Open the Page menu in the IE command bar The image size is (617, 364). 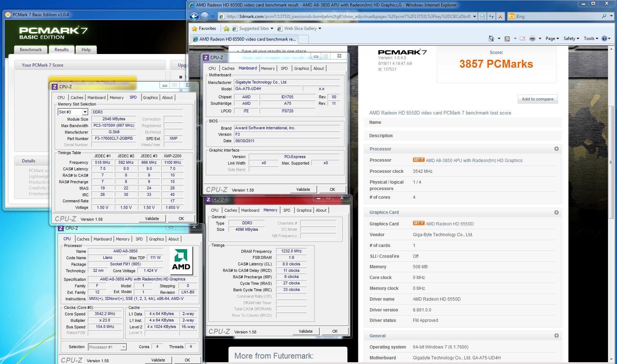[552, 39]
